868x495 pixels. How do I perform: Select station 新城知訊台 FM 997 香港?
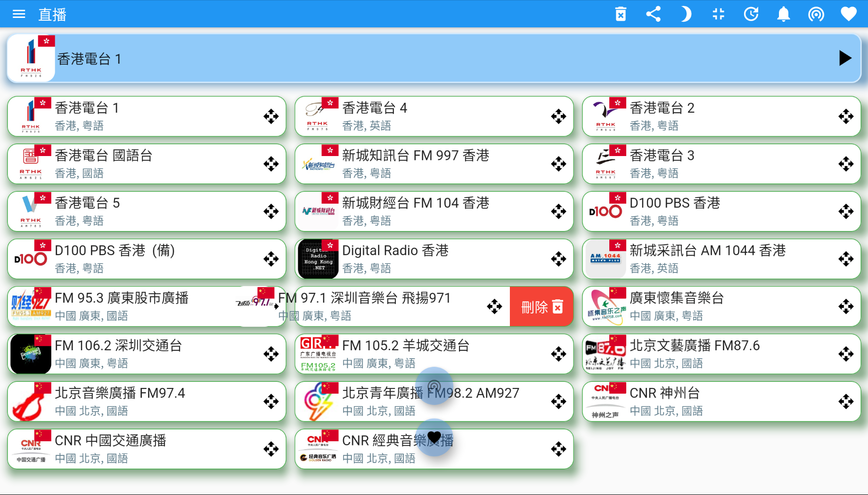pos(434,164)
